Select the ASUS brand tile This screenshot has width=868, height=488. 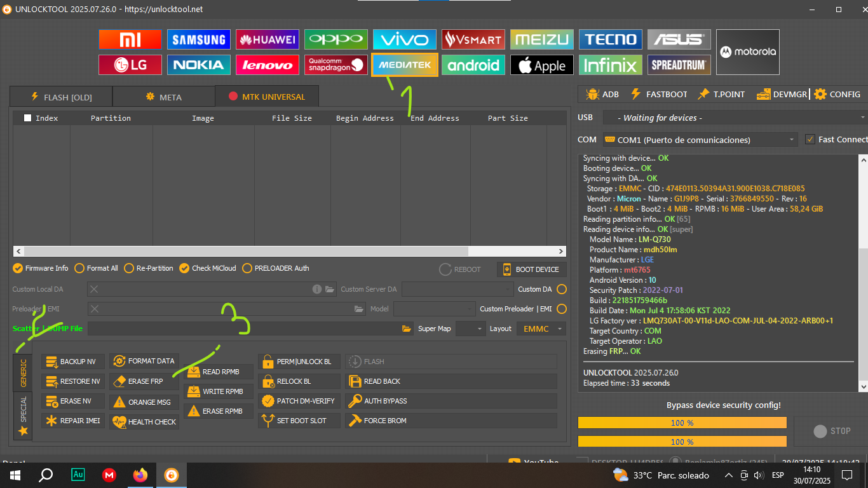[679, 39]
